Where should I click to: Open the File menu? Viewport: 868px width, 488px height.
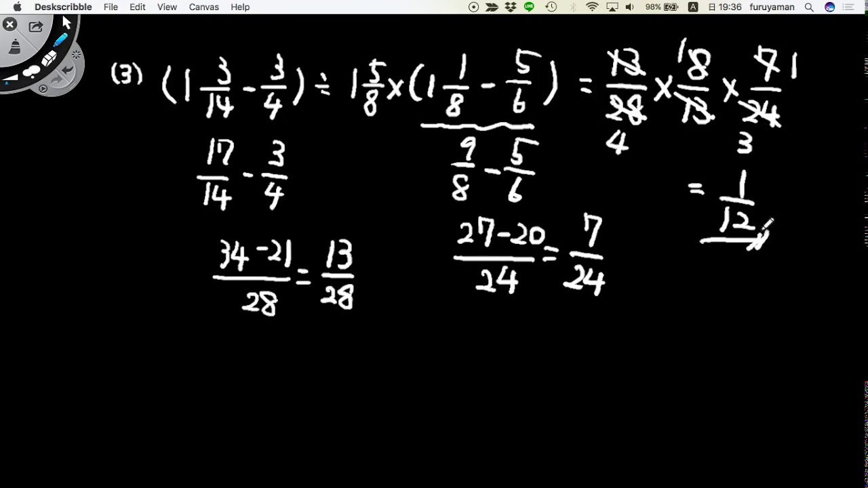pyautogui.click(x=111, y=7)
